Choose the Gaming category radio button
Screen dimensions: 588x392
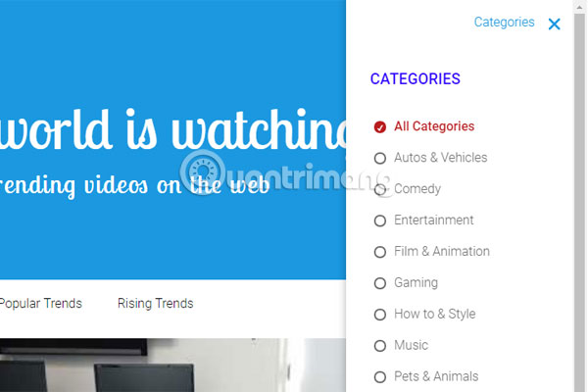click(380, 283)
